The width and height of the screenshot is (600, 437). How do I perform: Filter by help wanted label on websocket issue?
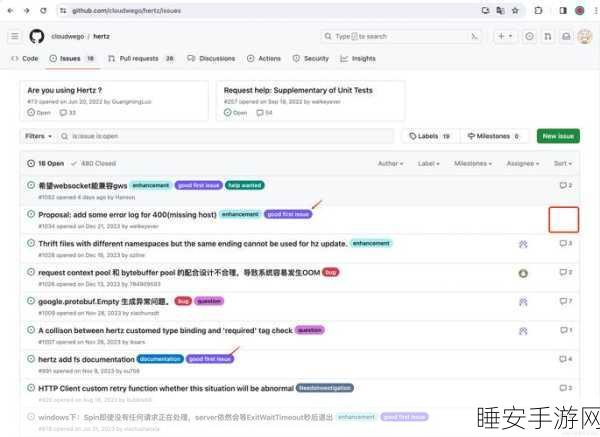click(x=245, y=186)
